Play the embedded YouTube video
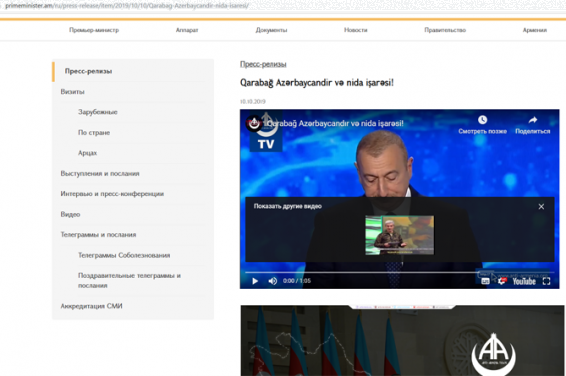Image resolution: width=566 pixels, height=376 pixels. 255,281
